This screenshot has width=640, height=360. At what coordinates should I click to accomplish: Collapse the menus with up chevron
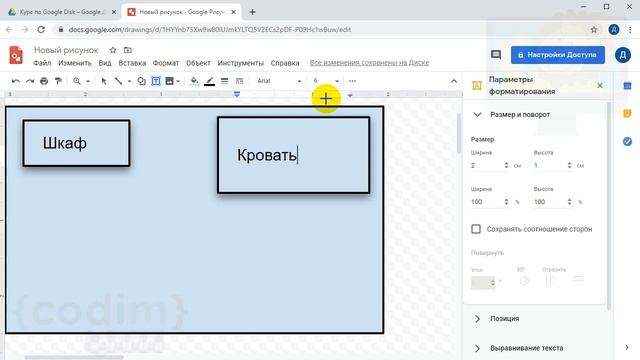pyautogui.click(x=454, y=81)
